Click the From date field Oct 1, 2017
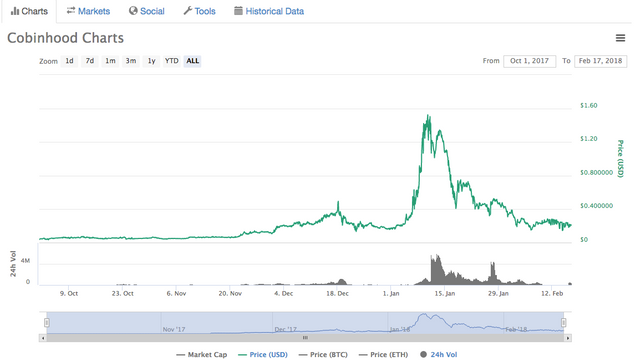 point(529,61)
